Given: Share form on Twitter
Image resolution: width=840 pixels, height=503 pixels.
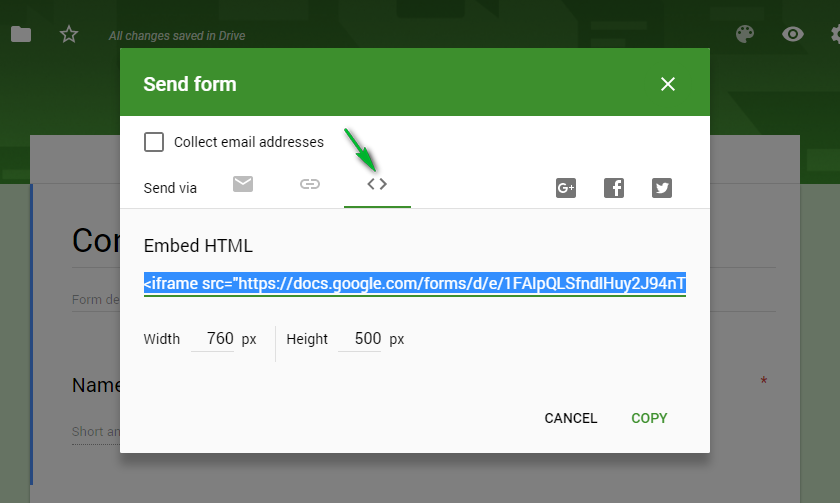Looking at the screenshot, I should point(662,187).
